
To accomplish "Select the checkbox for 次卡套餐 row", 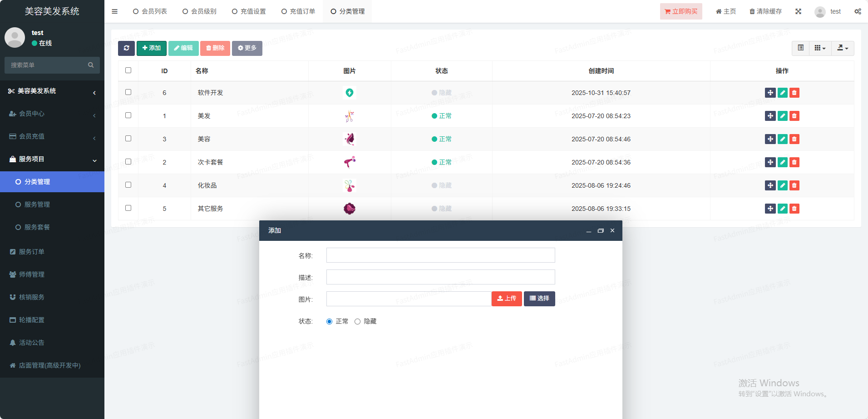I will [x=128, y=162].
